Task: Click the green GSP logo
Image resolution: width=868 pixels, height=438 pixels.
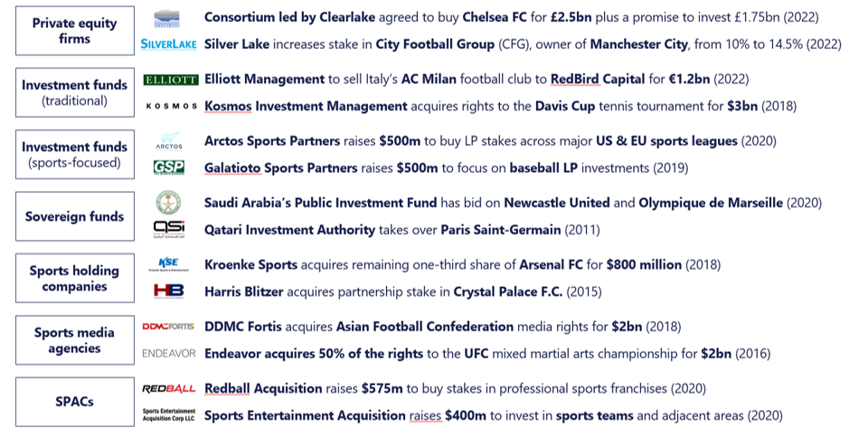Action: [169, 167]
